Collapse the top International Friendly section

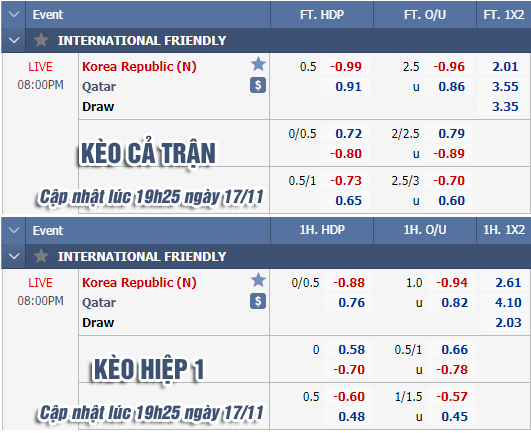point(14,40)
